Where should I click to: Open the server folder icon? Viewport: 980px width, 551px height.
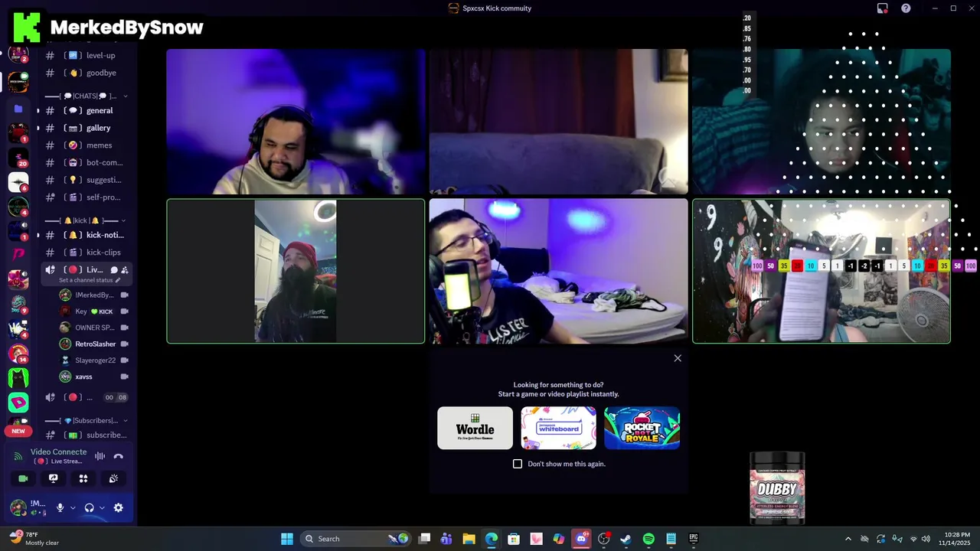(x=18, y=109)
